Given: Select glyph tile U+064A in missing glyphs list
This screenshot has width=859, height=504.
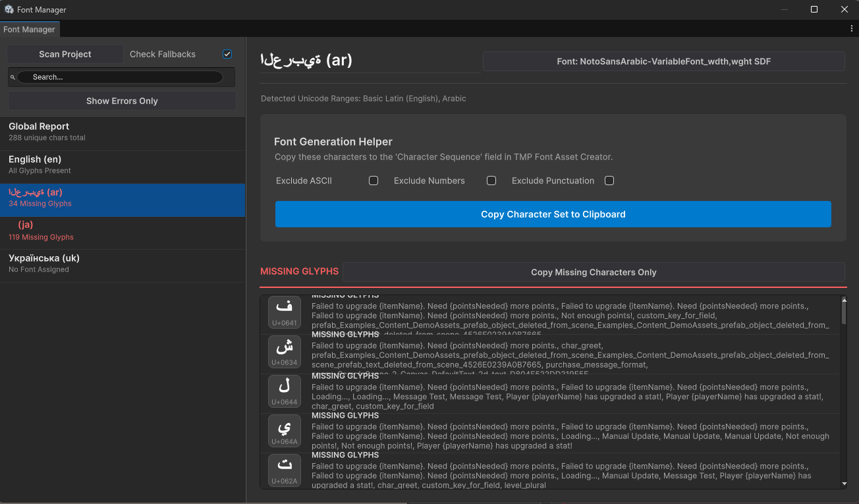Looking at the screenshot, I should pos(284,431).
